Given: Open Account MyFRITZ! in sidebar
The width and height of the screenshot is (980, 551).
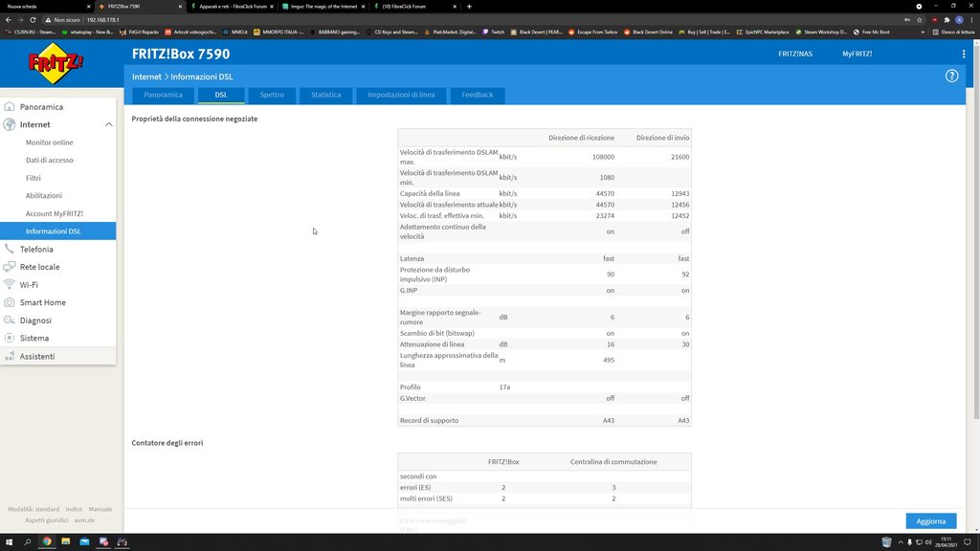Looking at the screenshot, I should pos(55,213).
